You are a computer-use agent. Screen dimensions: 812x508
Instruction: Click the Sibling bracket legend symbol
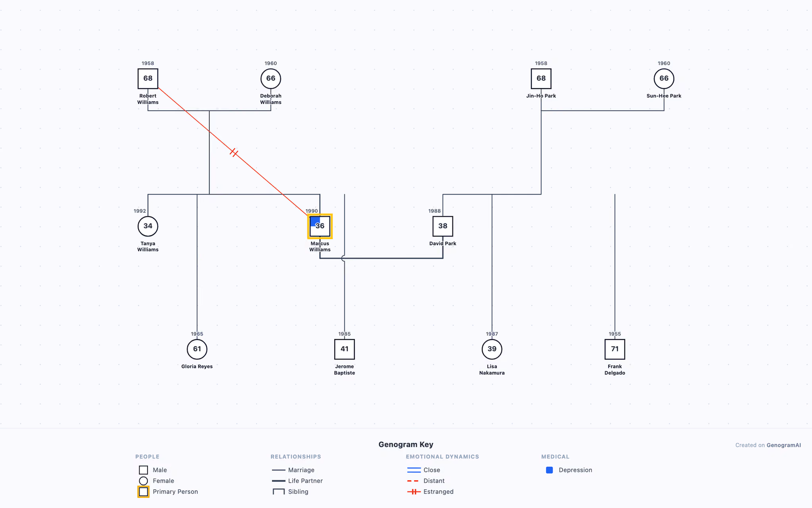pyautogui.click(x=279, y=492)
